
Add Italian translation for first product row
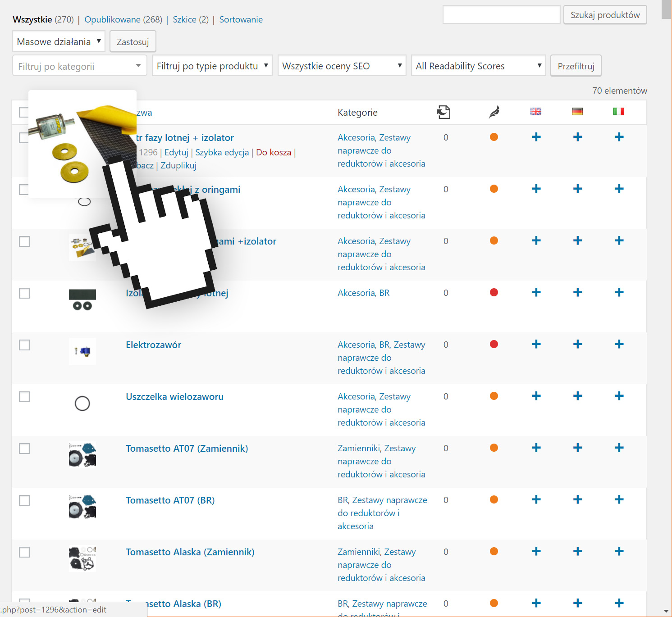tap(619, 137)
